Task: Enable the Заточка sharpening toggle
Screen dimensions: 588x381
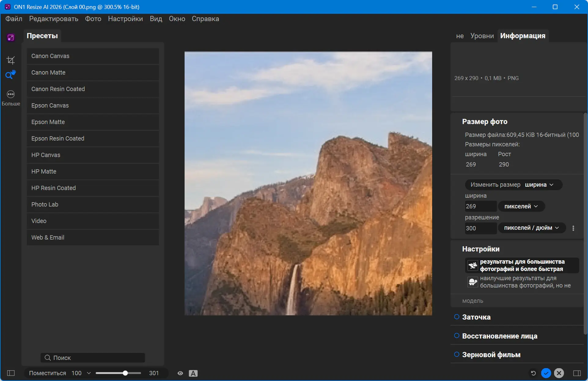Action: (x=457, y=317)
